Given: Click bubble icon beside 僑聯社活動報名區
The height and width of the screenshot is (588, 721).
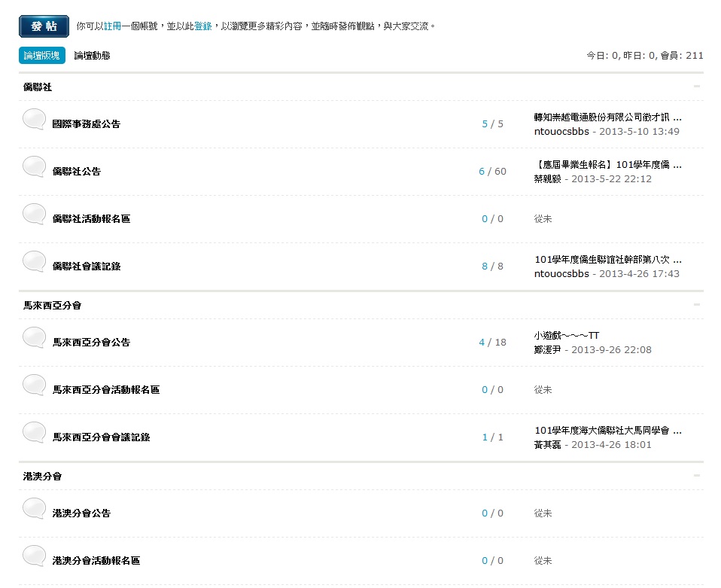Looking at the screenshot, I should pyautogui.click(x=35, y=215).
